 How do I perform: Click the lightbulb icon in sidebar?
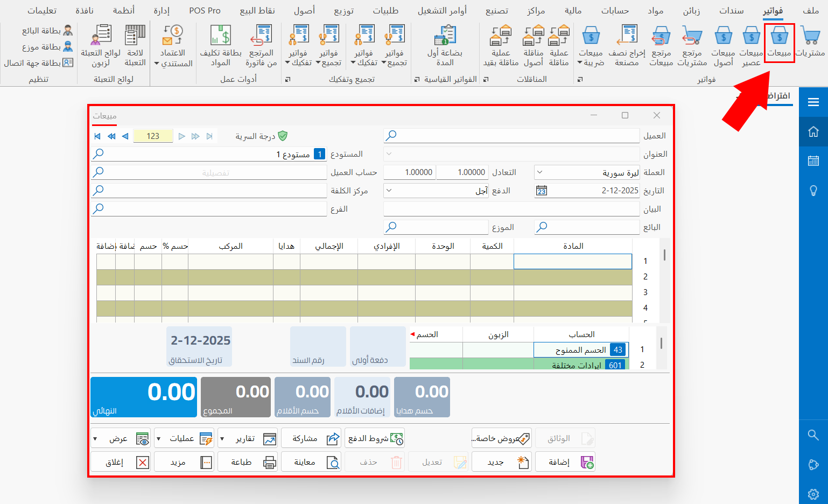(x=813, y=191)
